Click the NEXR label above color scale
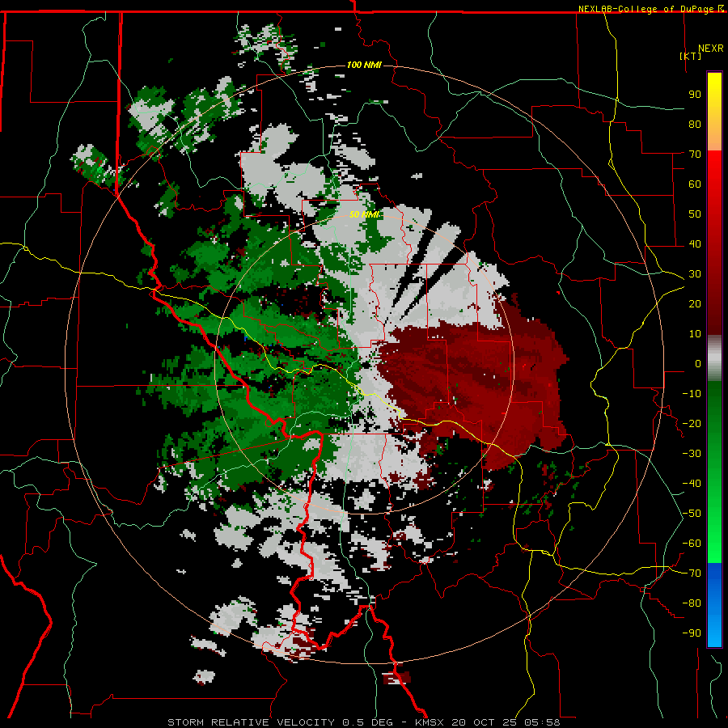728x728 pixels. pyautogui.click(x=711, y=49)
